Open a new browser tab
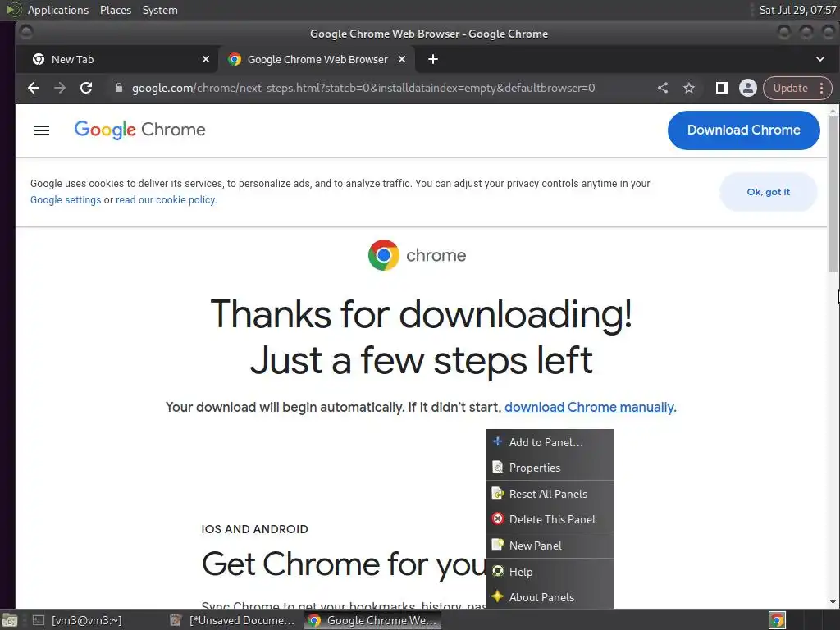The image size is (840, 630). 433,59
